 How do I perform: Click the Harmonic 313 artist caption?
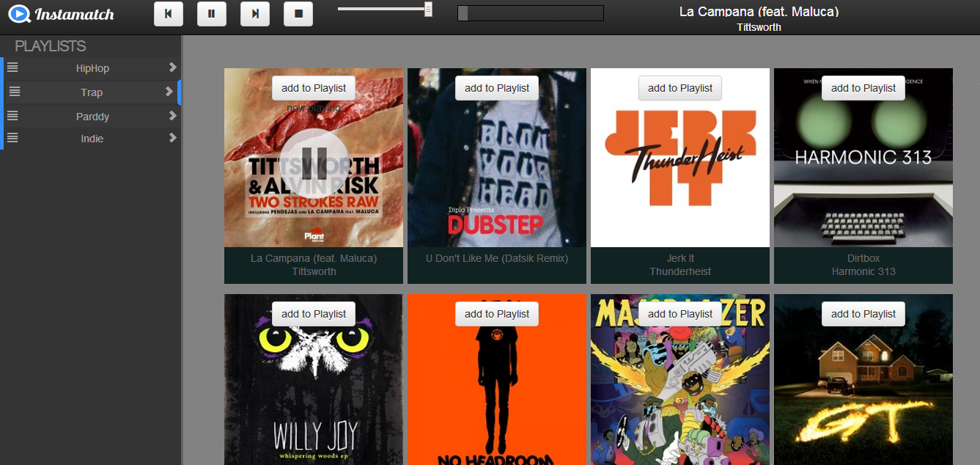click(x=863, y=271)
